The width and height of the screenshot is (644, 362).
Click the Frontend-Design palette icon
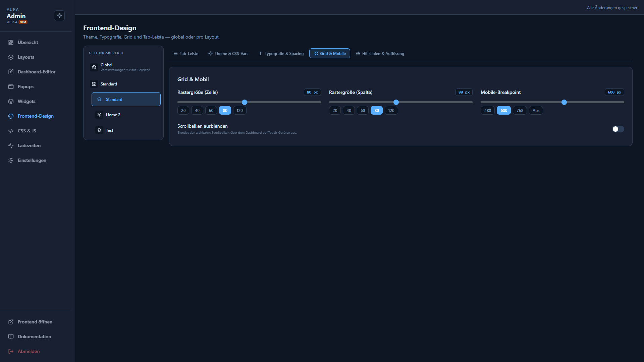click(11, 116)
